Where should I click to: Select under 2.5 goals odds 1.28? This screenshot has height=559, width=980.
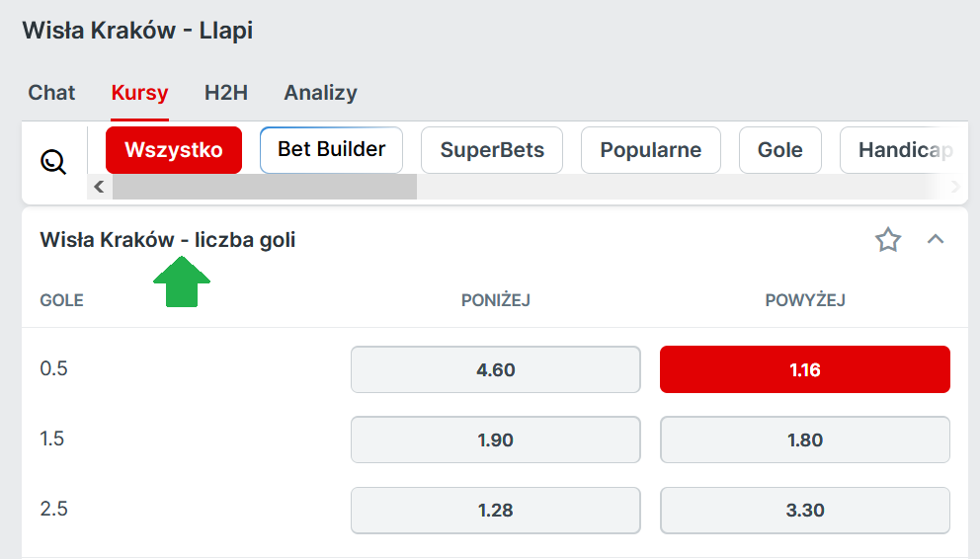495,510
